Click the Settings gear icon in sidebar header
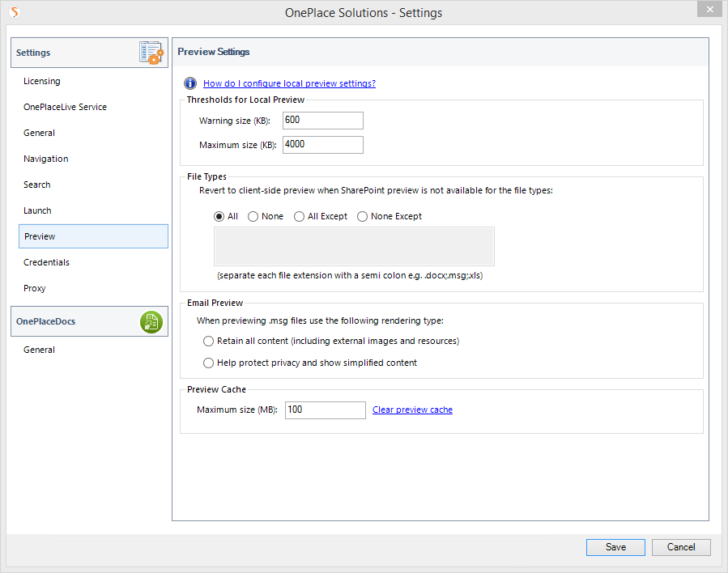 (151, 53)
